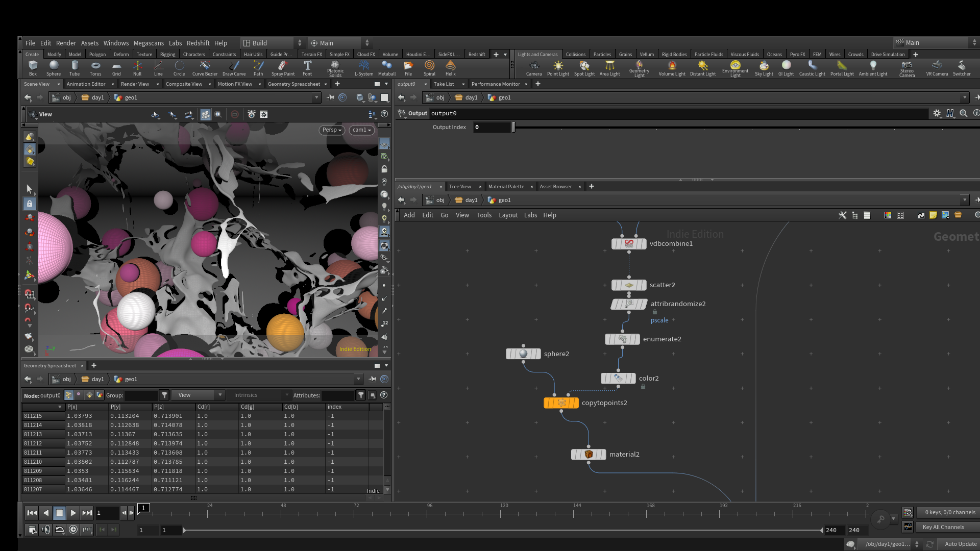Click the Output Index value field
Image resolution: width=980 pixels, height=551 pixels.
pyautogui.click(x=492, y=127)
